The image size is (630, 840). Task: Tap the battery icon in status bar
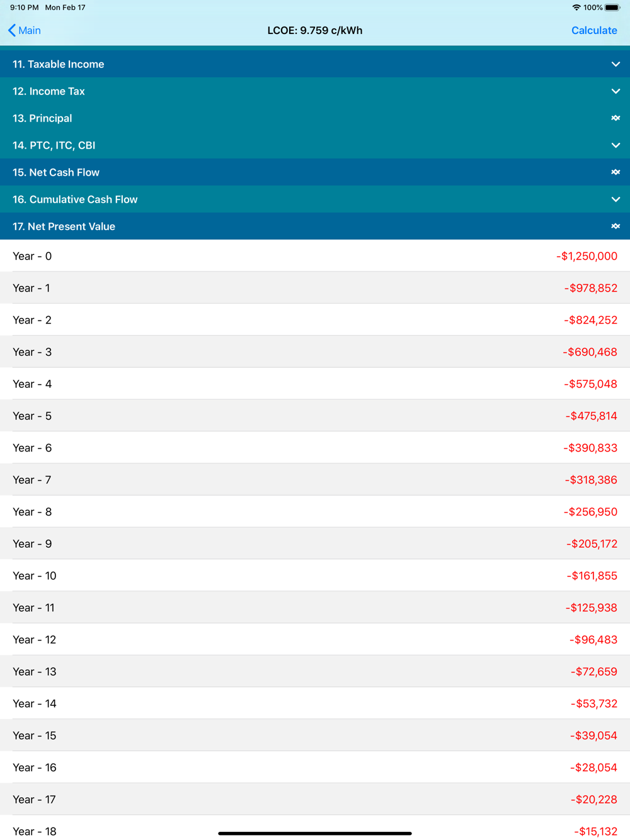coord(612,8)
